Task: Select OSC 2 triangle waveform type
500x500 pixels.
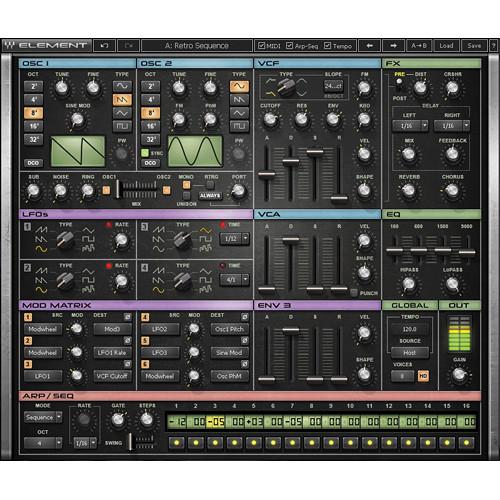Action: [x=239, y=113]
